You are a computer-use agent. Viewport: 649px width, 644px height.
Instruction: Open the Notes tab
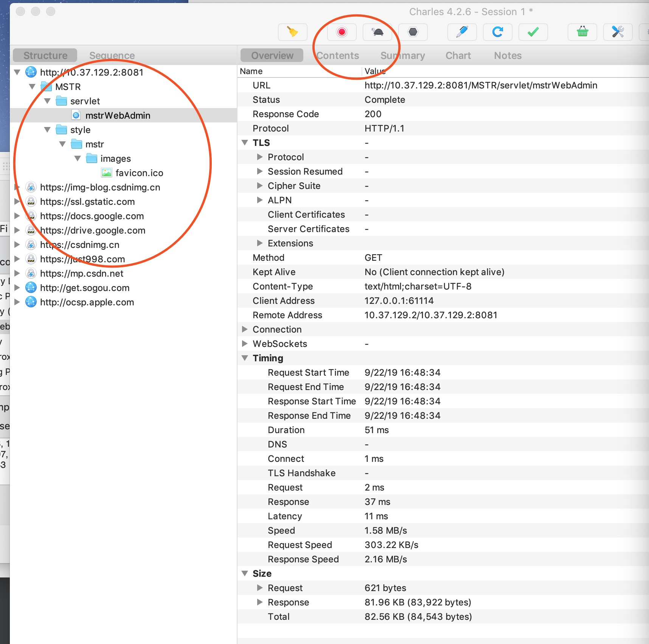coord(508,56)
